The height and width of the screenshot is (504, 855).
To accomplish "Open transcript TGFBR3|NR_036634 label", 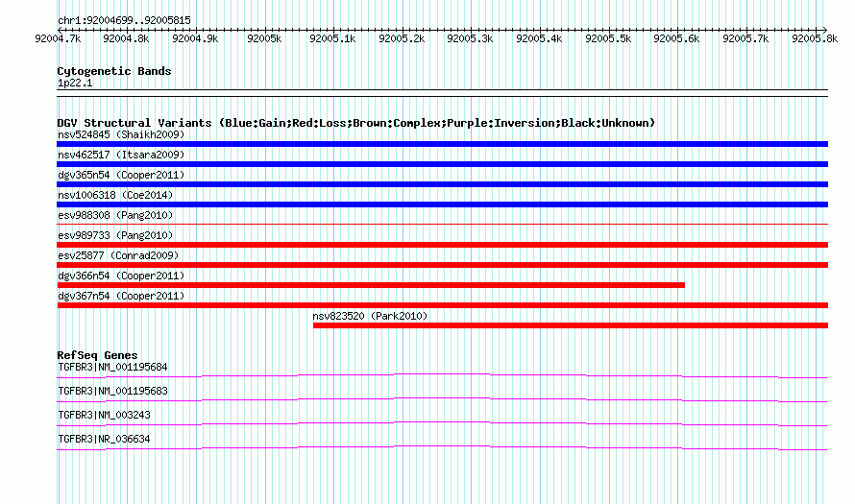I will coord(104,439).
